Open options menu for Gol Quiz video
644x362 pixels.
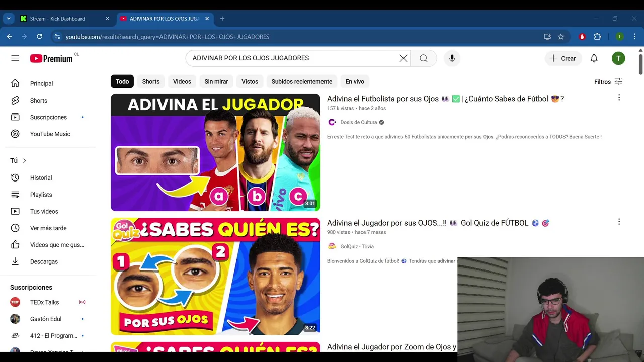tap(619, 222)
